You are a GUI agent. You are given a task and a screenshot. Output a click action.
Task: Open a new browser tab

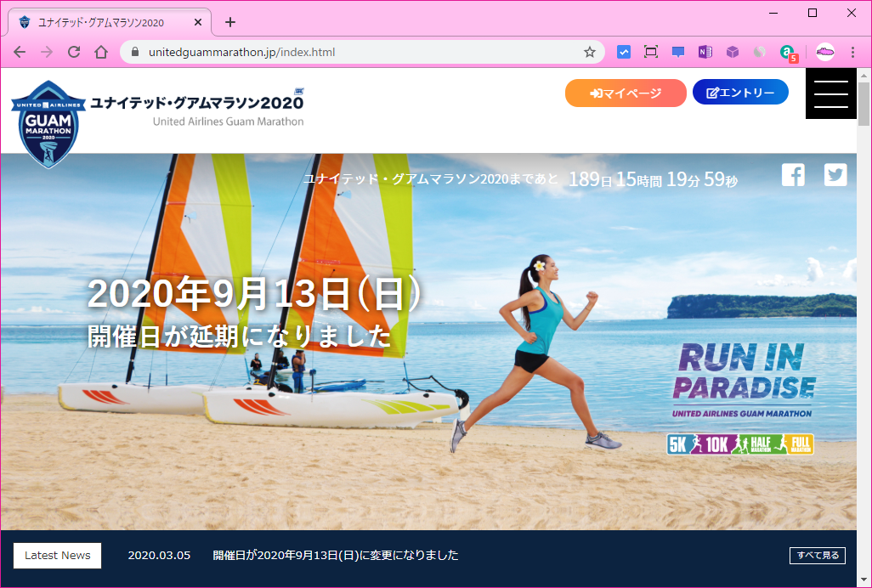[x=230, y=22]
